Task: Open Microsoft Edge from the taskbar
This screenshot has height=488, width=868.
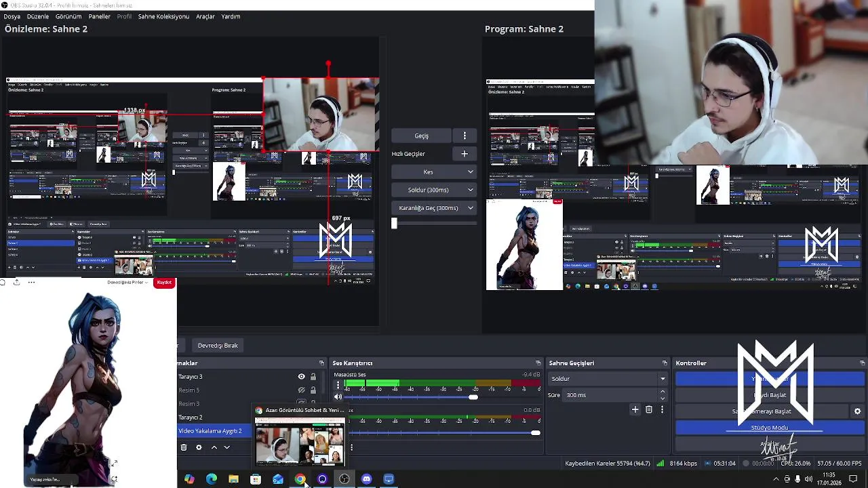Action: click(212, 479)
